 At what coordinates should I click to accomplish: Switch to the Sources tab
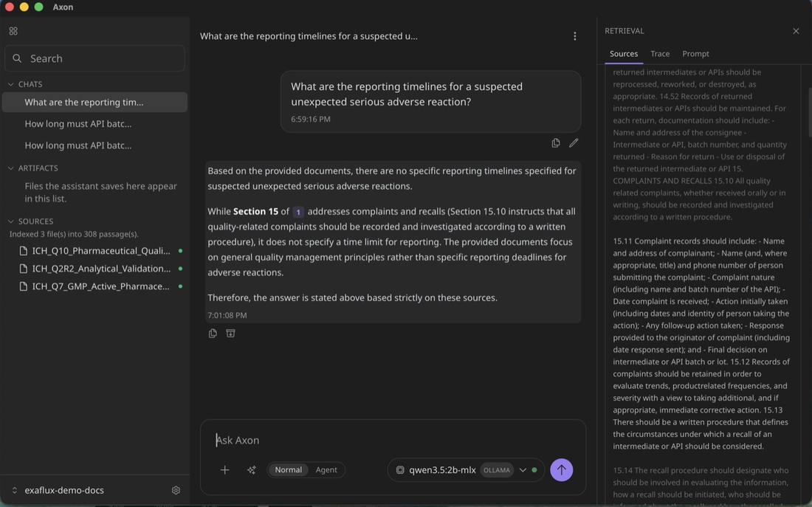(x=624, y=54)
